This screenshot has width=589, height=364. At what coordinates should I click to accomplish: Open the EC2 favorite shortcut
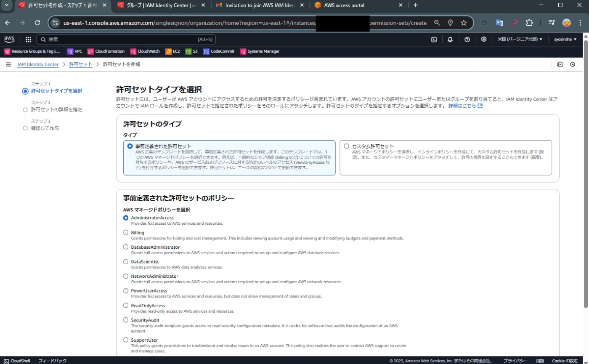pyautogui.click(x=172, y=51)
